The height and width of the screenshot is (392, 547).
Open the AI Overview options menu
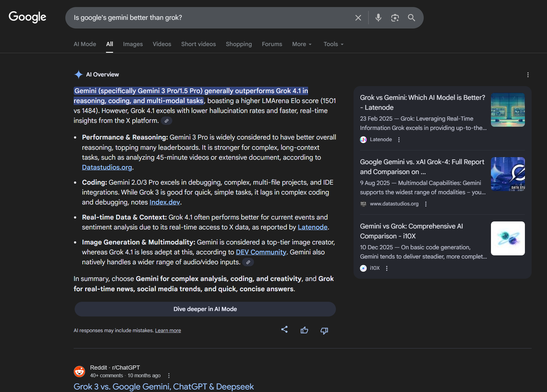pyautogui.click(x=528, y=75)
